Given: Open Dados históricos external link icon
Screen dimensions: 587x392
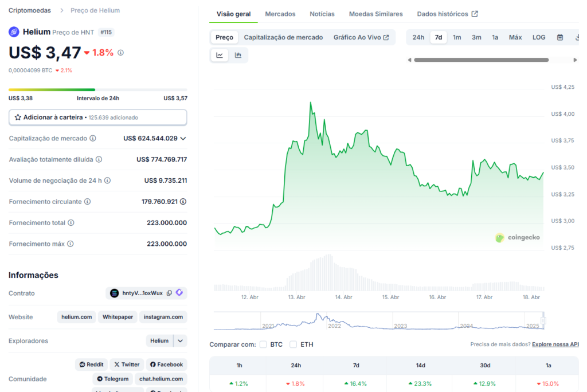Looking at the screenshot, I should click(x=475, y=14).
